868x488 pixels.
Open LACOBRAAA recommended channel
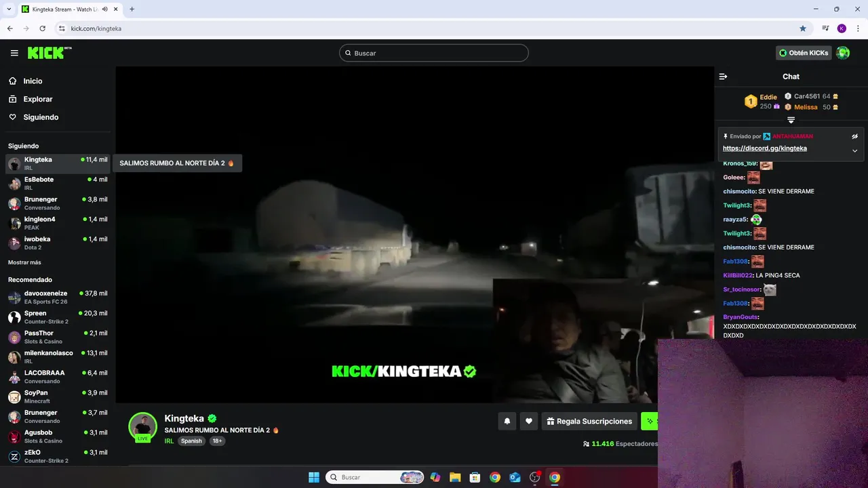(x=58, y=377)
